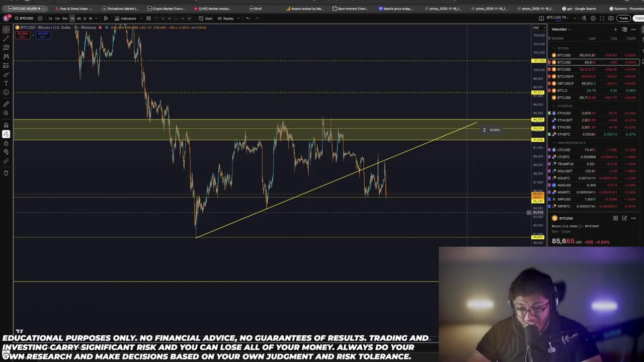
Task: Select the 5m timeframe
Action: [64, 18]
